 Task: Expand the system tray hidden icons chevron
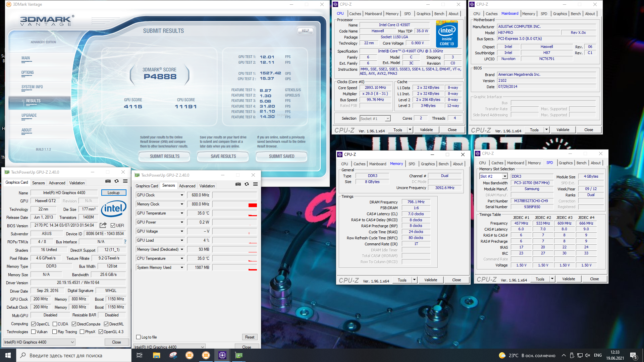point(563,355)
